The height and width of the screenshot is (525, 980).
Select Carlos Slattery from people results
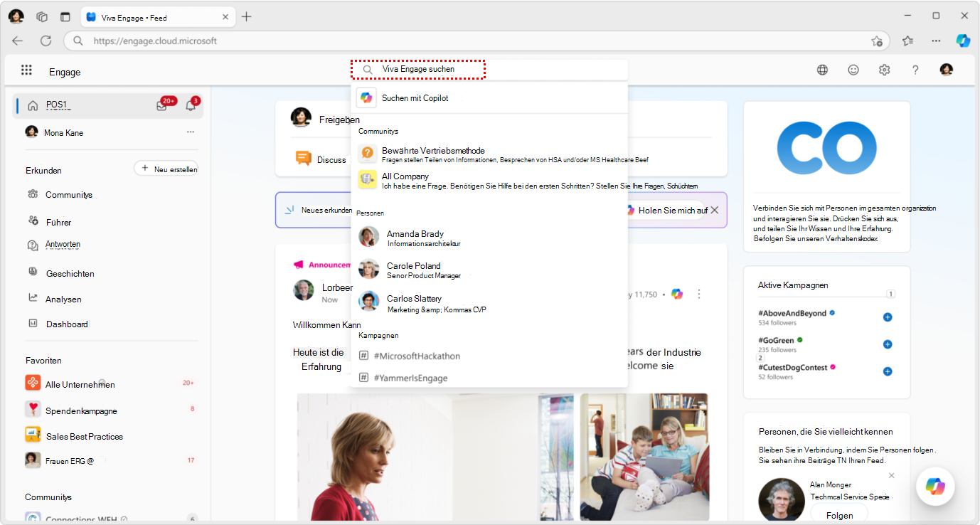489,302
